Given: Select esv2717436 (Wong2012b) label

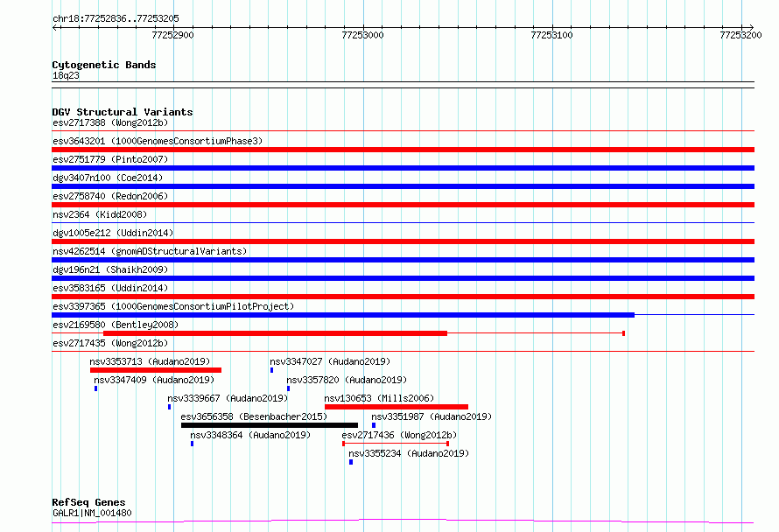Looking at the screenshot, I should [399, 435].
